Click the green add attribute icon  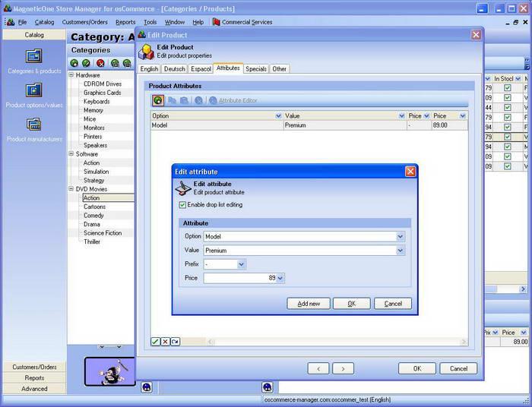pos(158,100)
